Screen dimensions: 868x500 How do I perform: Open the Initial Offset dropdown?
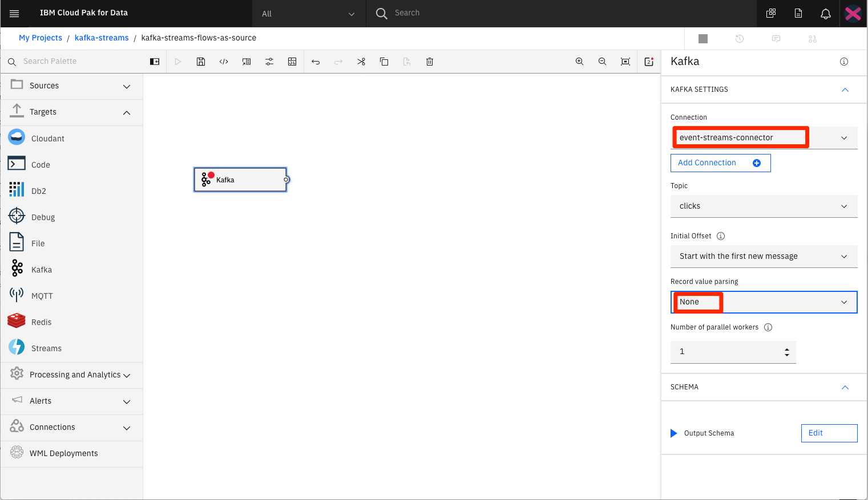764,256
